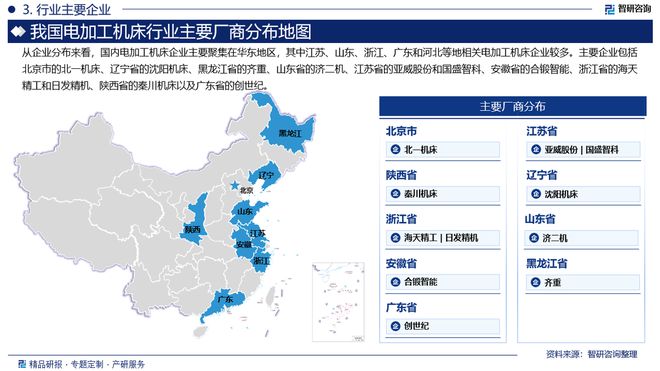Click the bullet dot before 3. 行业主要企业
This screenshot has width=660, height=371.
pyautogui.click(x=12, y=9)
